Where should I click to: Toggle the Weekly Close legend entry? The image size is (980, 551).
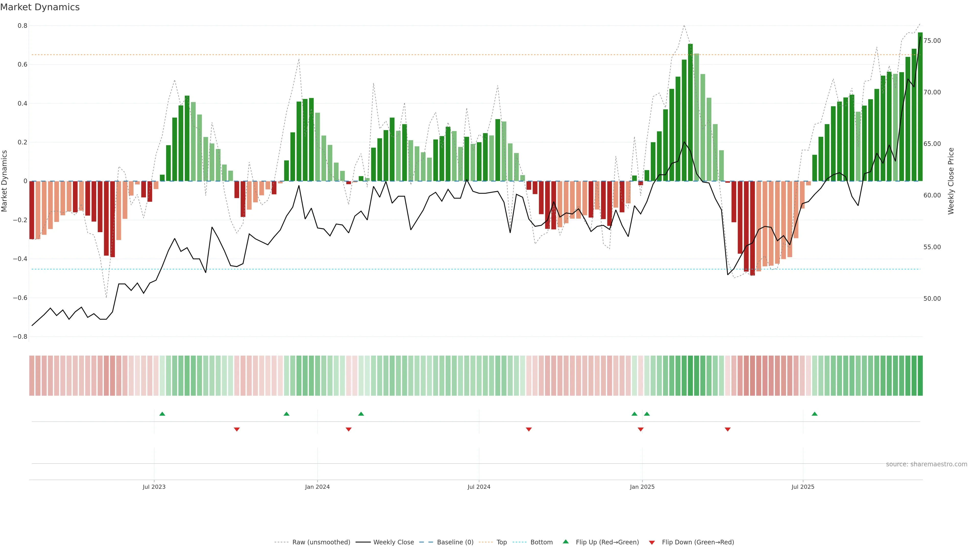(393, 542)
